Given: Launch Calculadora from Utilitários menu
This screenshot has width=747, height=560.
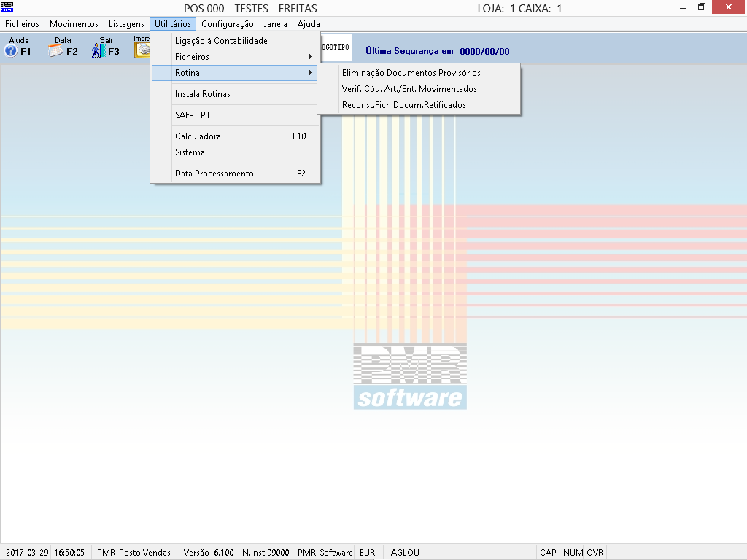Looking at the screenshot, I should (198, 136).
